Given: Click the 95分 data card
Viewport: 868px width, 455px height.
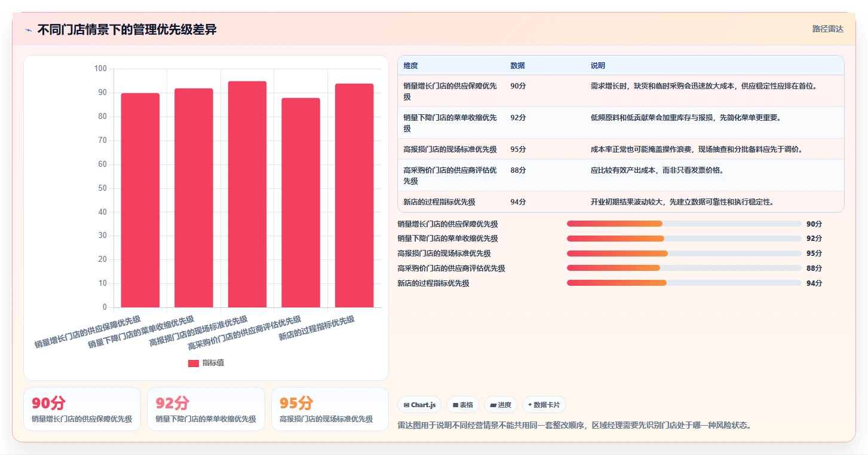Looking at the screenshot, I should click(x=330, y=409).
